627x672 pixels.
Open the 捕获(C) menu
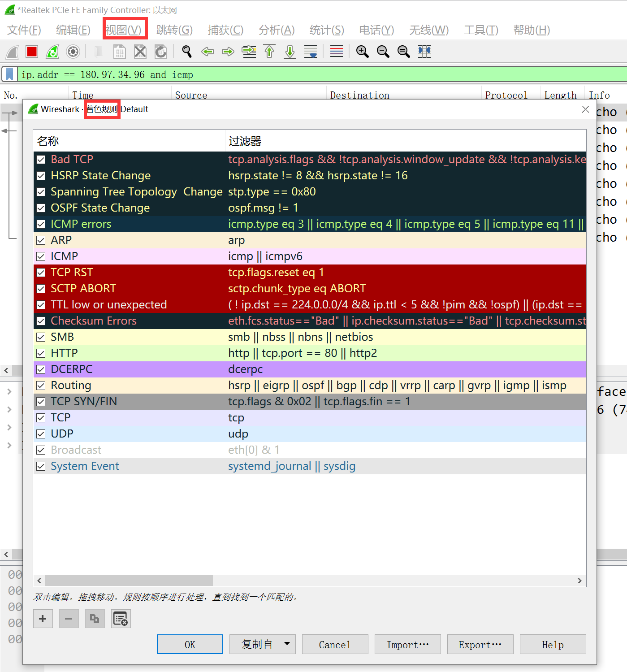point(225,30)
